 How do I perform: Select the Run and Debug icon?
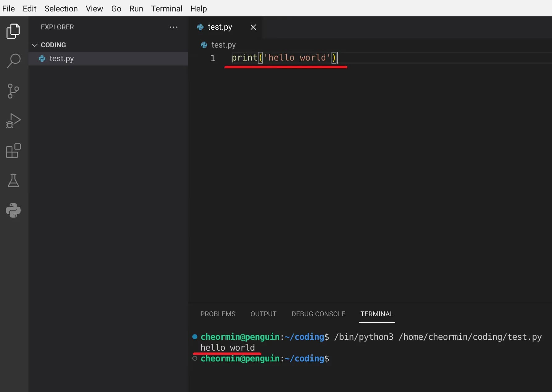pyautogui.click(x=13, y=121)
